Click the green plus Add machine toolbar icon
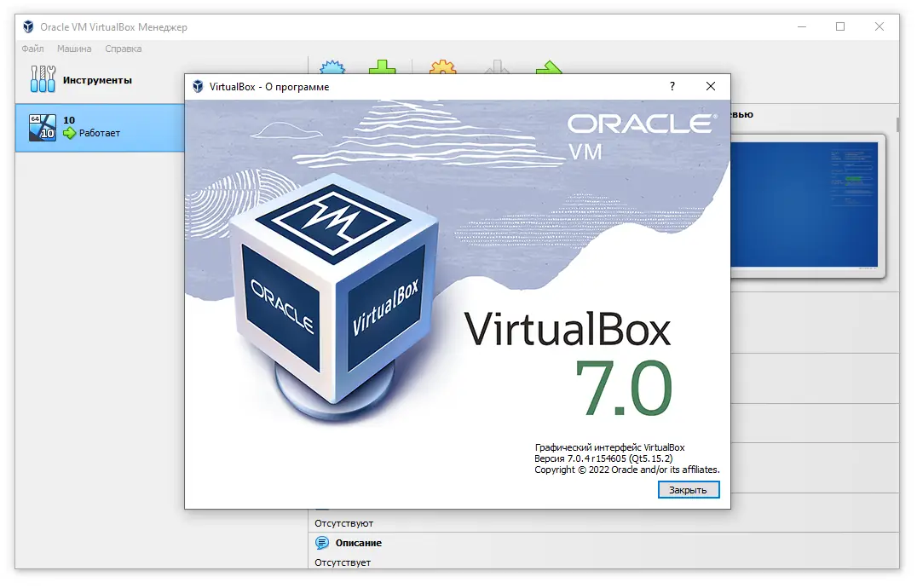Viewport: 917px width, 588px height. point(383,68)
